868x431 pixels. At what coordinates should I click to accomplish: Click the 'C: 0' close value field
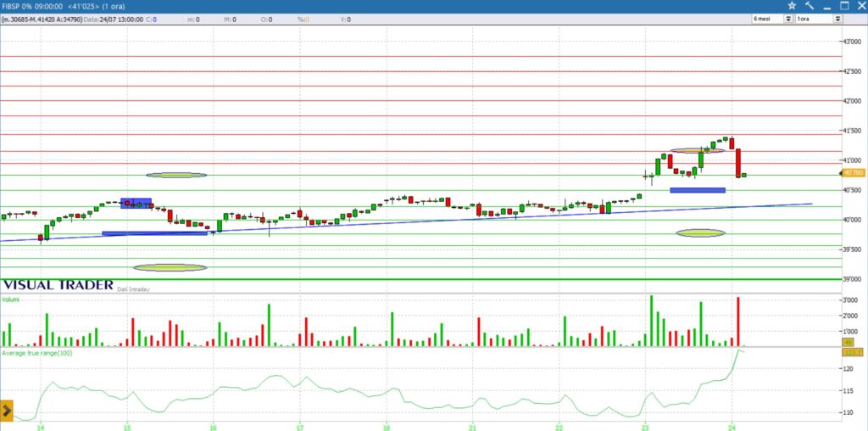coord(152,20)
